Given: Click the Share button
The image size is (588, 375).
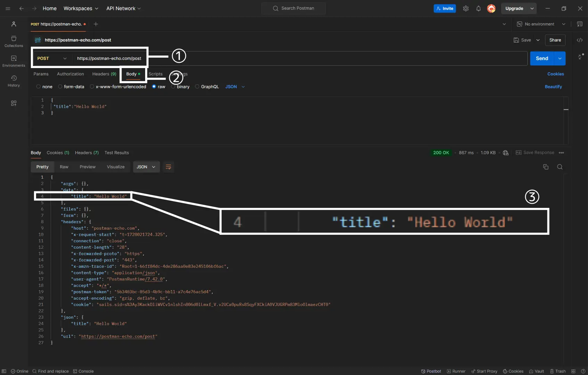Looking at the screenshot, I should pyautogui.click(x=555, y=40).
